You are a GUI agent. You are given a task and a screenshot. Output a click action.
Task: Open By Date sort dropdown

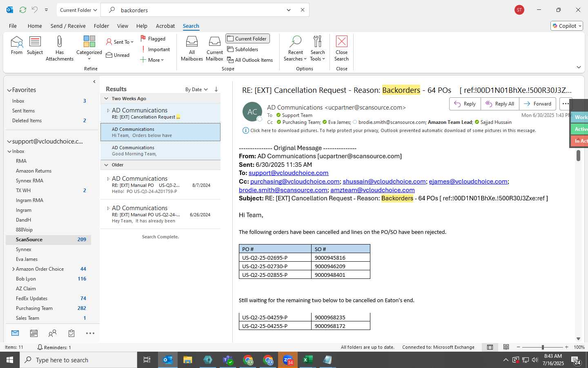[196, 89]
